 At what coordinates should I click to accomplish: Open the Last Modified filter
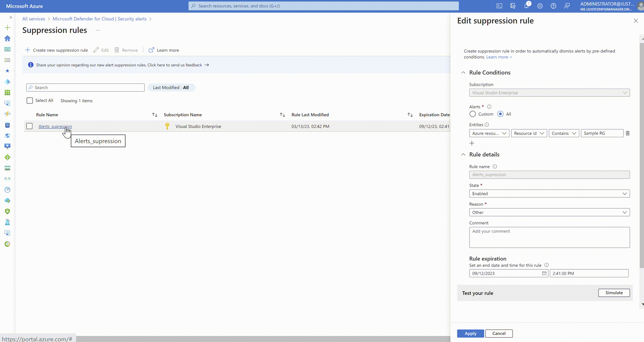pyautogui.click(x=171, y=87)
